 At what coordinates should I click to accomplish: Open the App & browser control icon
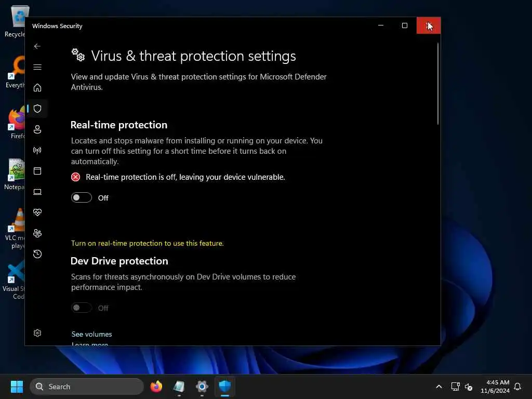coord(37,170)
